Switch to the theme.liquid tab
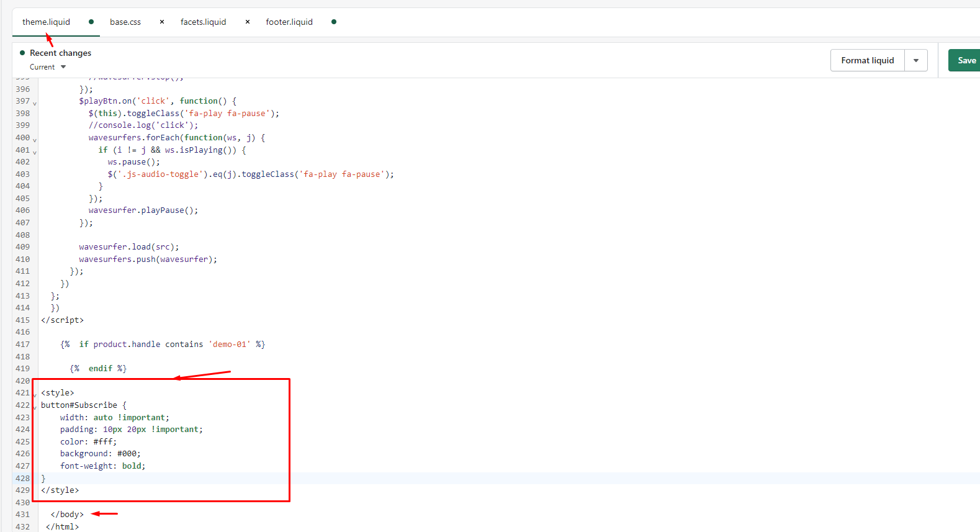Image resolution: width=980 pixels, height=532 pixels. click(47, 22)
